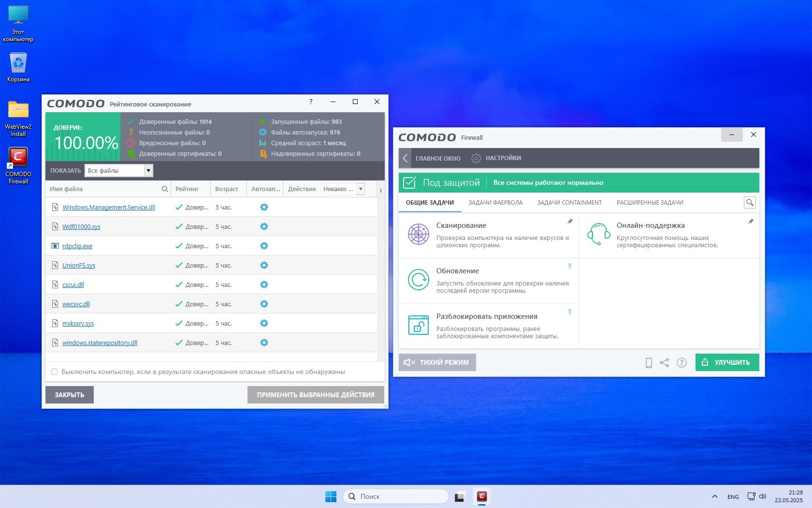The height and width of the screenshot is (508, 812).
Task: Click the Scanning radar icon
Action: [418, 235]
